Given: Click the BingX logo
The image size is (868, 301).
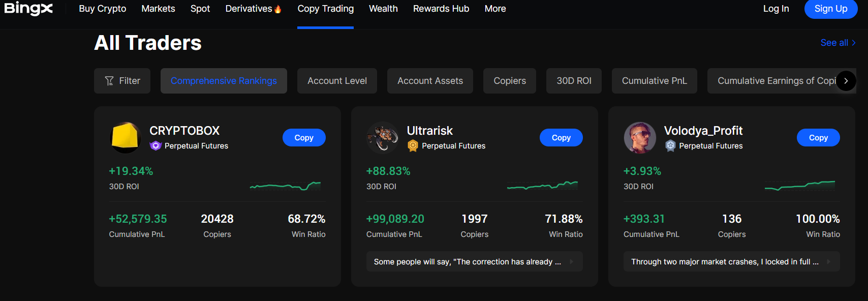Looking at the screenshot, I should 28,9.
